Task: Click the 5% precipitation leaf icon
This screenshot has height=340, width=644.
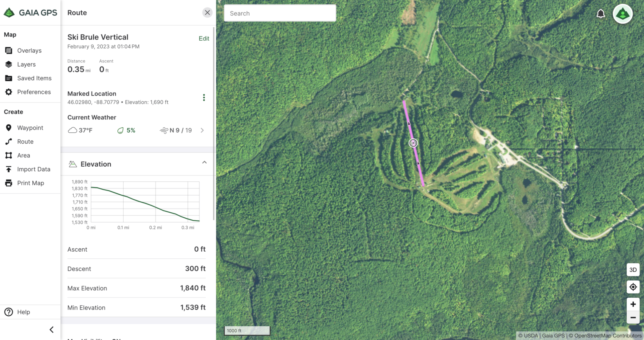Action: pyautogui.click(x=120, y=130)
